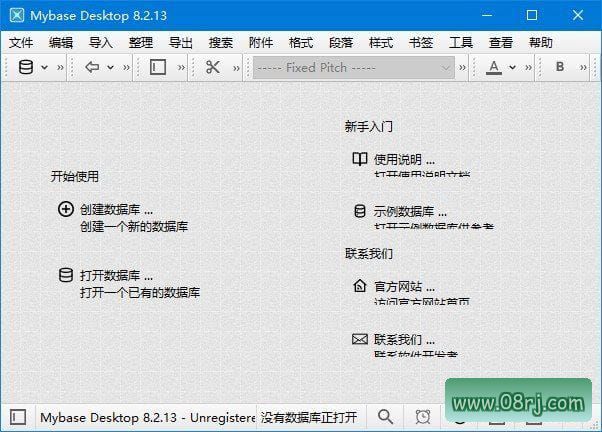
Task: Click the 官方网站 home icon
Action: click(360, 285)
